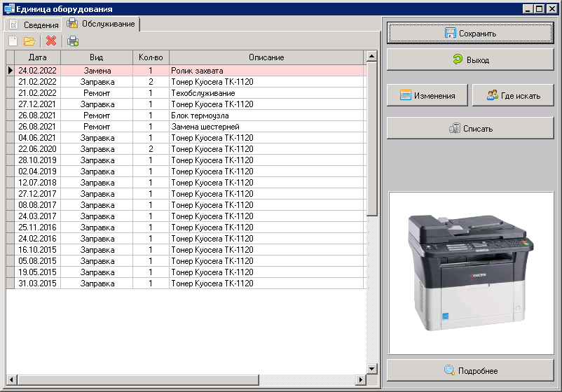Select the date cell 24.03.2017
The width and height of the screenshot is (562, 392).
tap(38, 216)
